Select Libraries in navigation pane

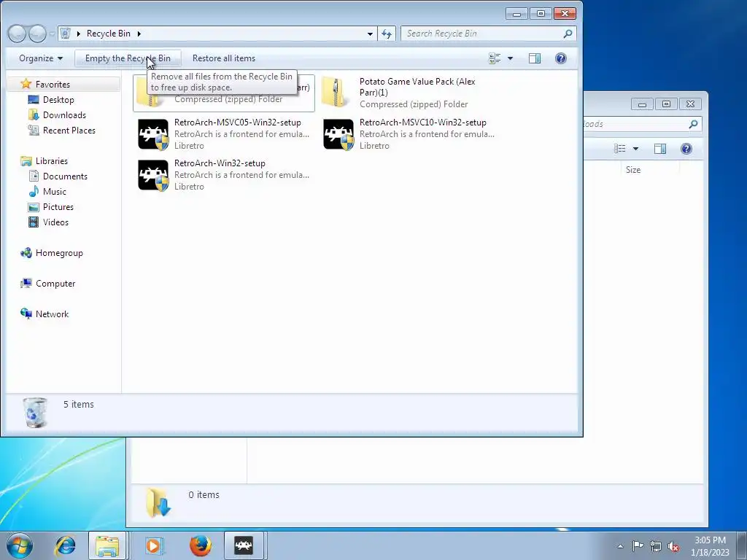[x=52, y=161]
